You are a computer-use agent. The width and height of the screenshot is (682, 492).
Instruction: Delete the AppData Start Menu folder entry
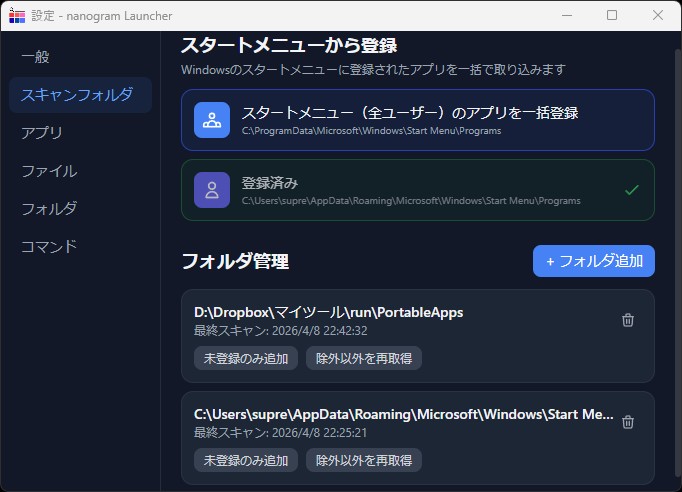point(628,422)
